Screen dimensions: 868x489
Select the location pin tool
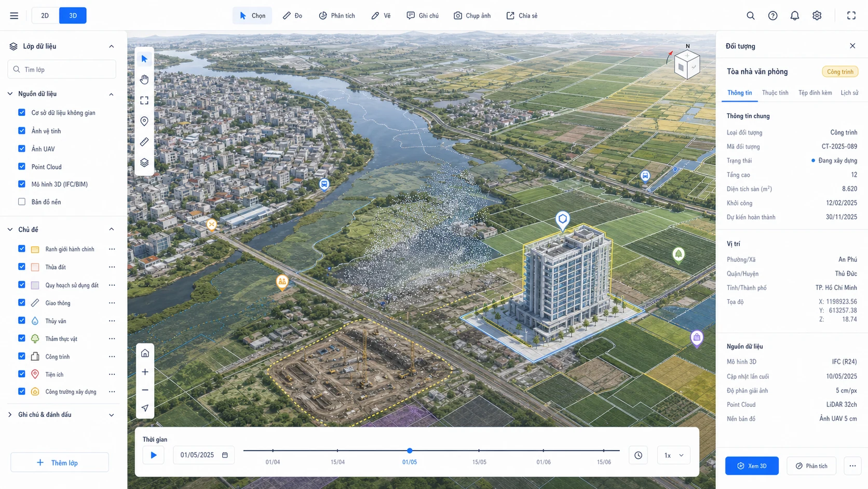coord(144,121)
